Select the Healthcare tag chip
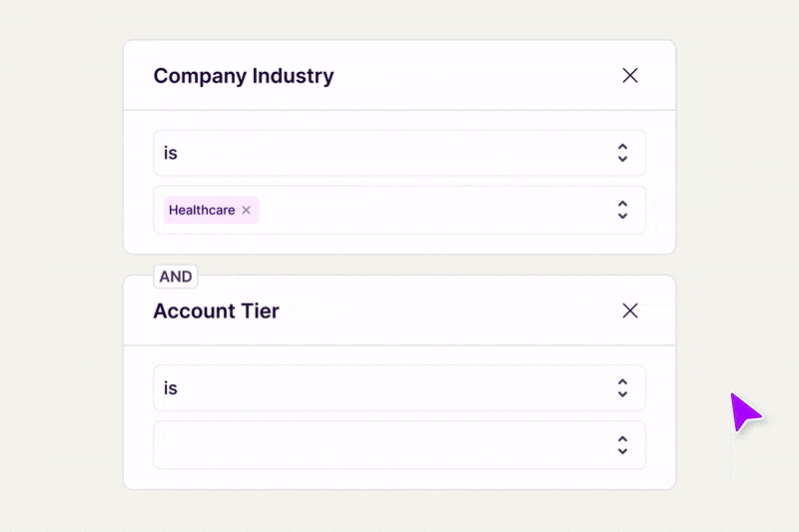The height and width of the screenshot is (532, 799). [202, 211]
